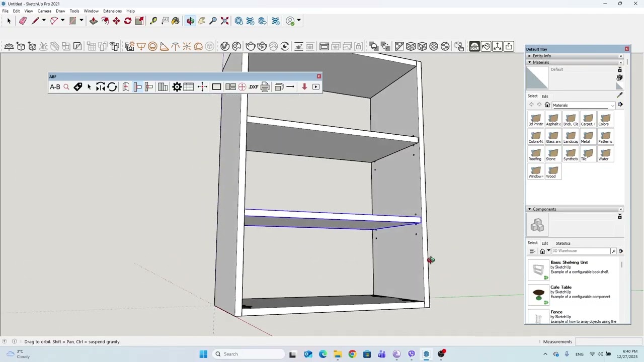
Task: Collapse the Materials panel
Action: coord(529,62)
